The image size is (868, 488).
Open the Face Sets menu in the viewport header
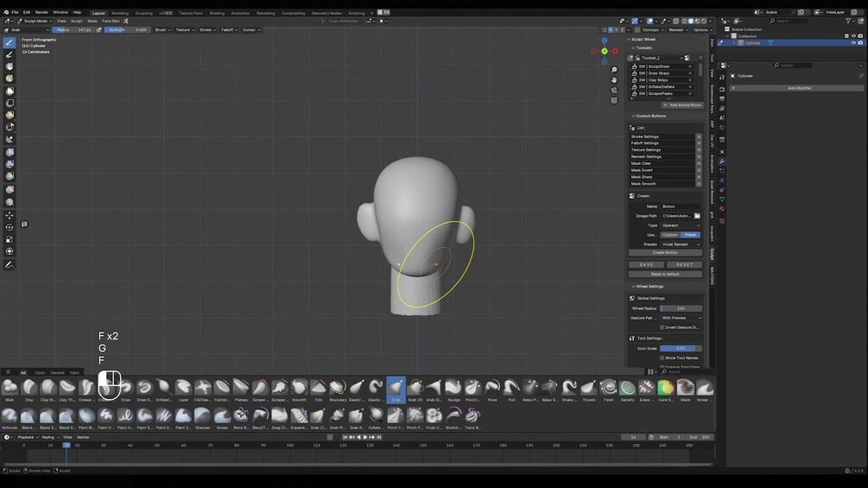pyautogui.click(x=111, y=21)
